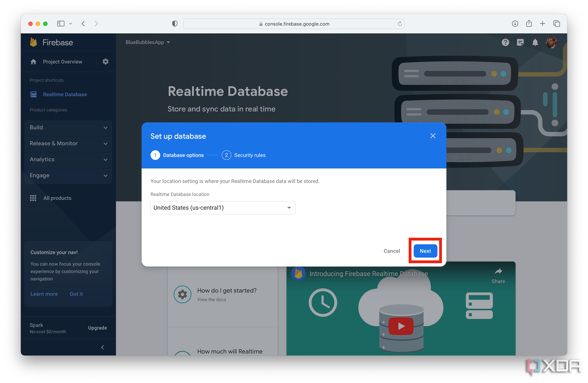Open the BlueBubblesApp project selector
The image size is (588, 383).
148,42
